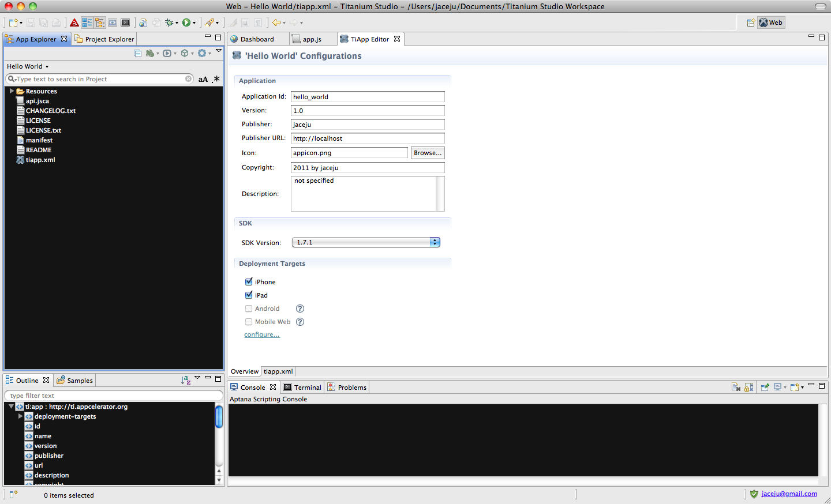Click the green Run button icon

tap(186, 22)
